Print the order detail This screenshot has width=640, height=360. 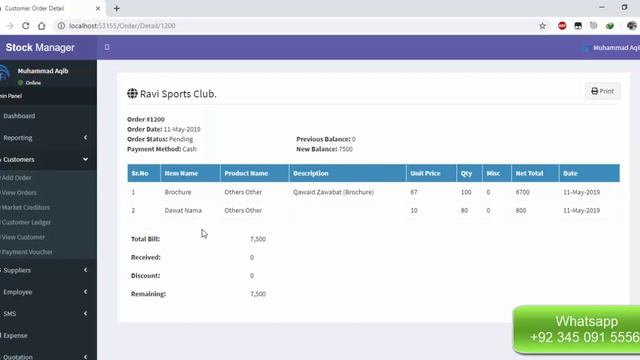(602, 91)
